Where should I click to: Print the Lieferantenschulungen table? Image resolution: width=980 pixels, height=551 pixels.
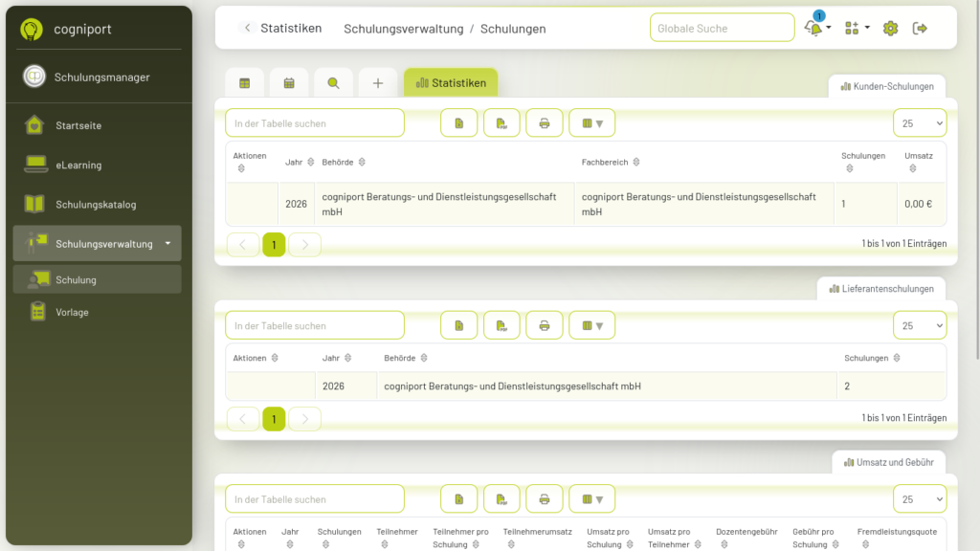[545, 325]
